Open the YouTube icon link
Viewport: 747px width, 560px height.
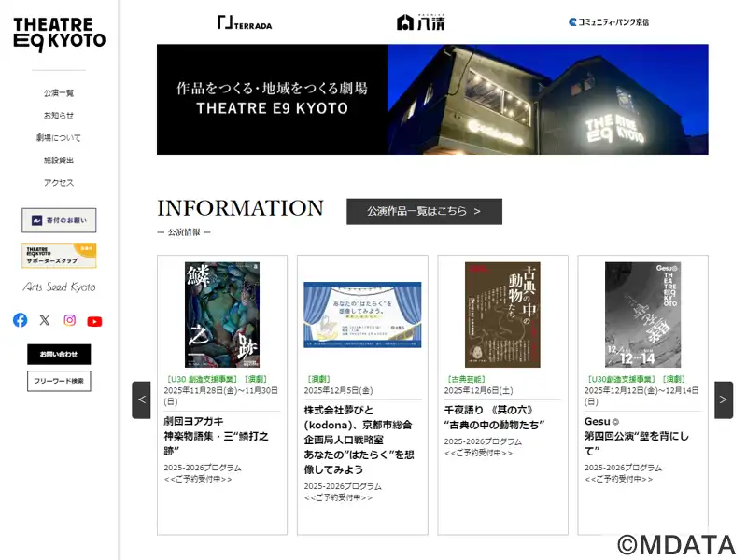[x=94, y=321]
